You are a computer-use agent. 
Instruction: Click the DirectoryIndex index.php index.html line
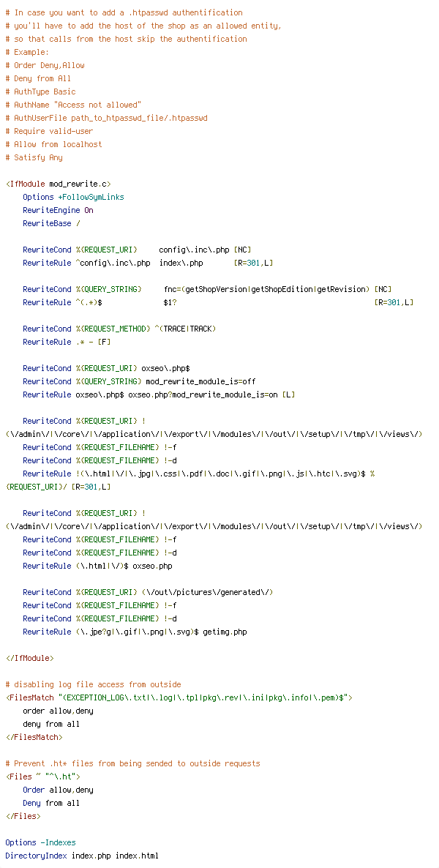82,856
